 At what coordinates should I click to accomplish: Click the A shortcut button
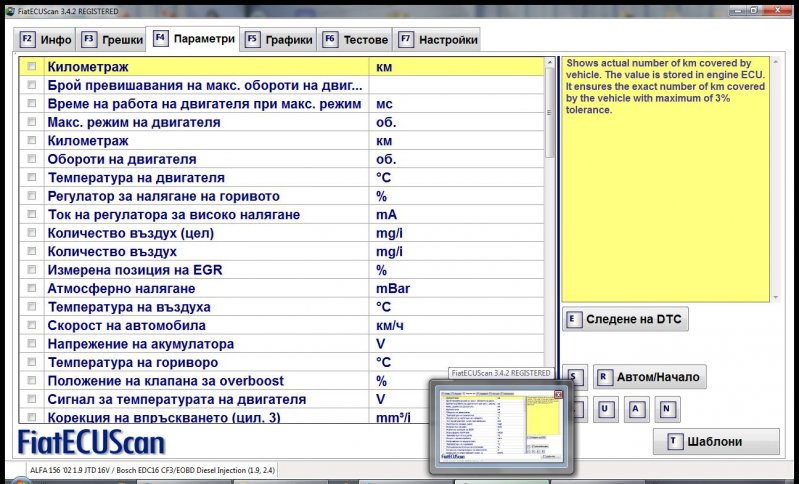click(x=638, y=409)
